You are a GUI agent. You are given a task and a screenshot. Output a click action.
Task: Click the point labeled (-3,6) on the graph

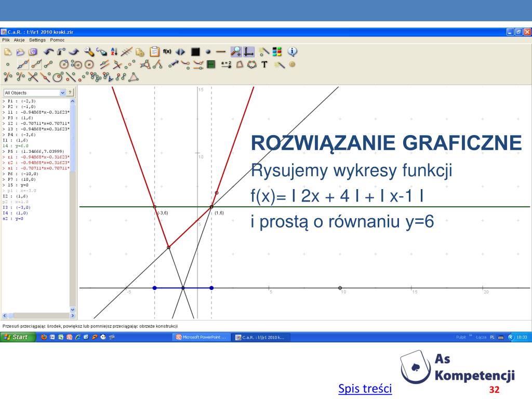click(155, 207)
